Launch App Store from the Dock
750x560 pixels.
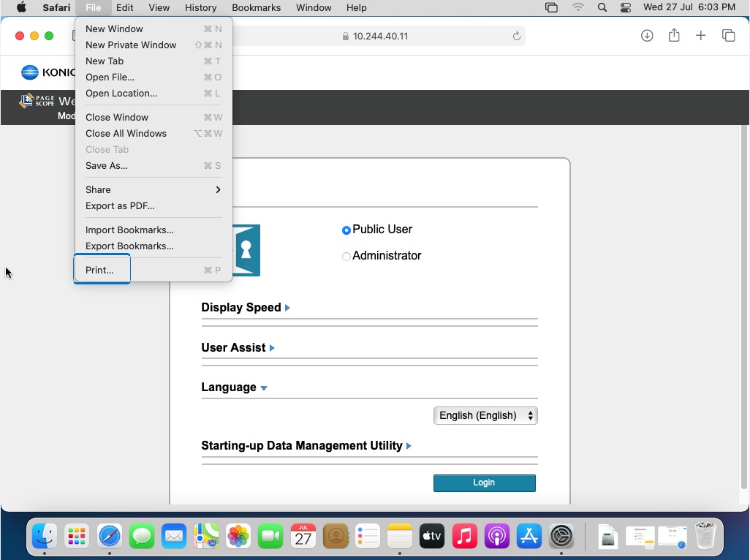[529, 537]
